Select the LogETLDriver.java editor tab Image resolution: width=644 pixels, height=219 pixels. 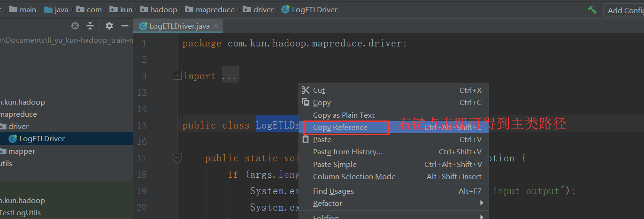coord(178,26)
